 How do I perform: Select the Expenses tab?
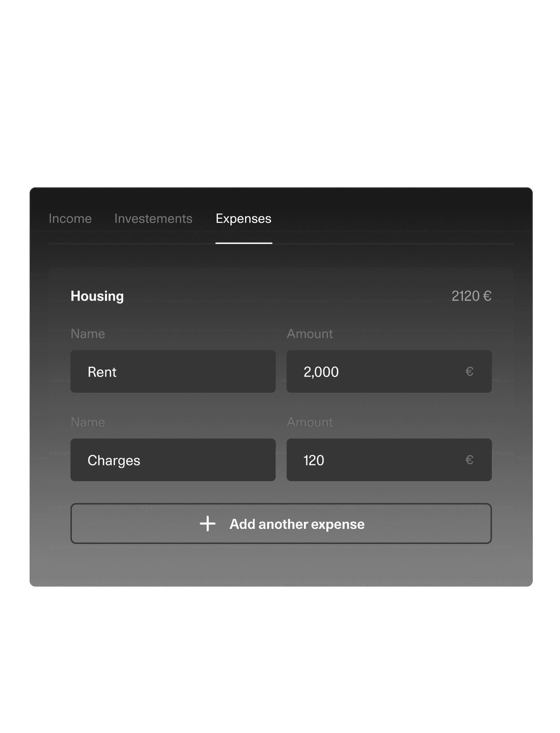243,218
